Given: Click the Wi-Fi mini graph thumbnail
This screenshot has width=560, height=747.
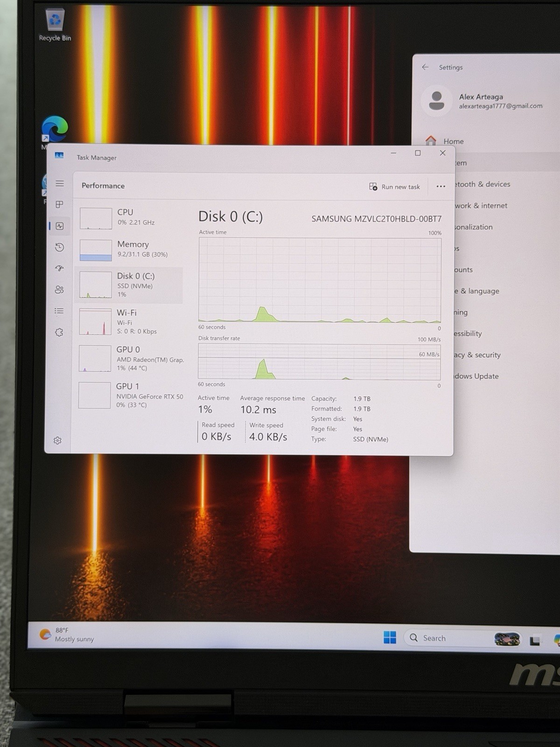Looking at the screenshot, I should 95,322.
